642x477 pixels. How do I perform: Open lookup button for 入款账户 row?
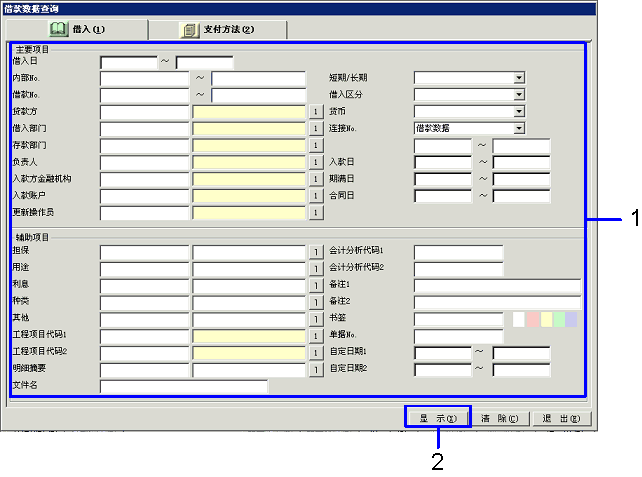point(316,195)
